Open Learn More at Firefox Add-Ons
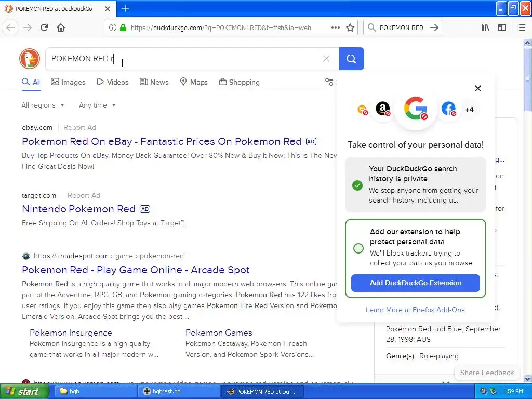This screenshot has height=399, width=532. pyautogui.click(x=415, y=310)
